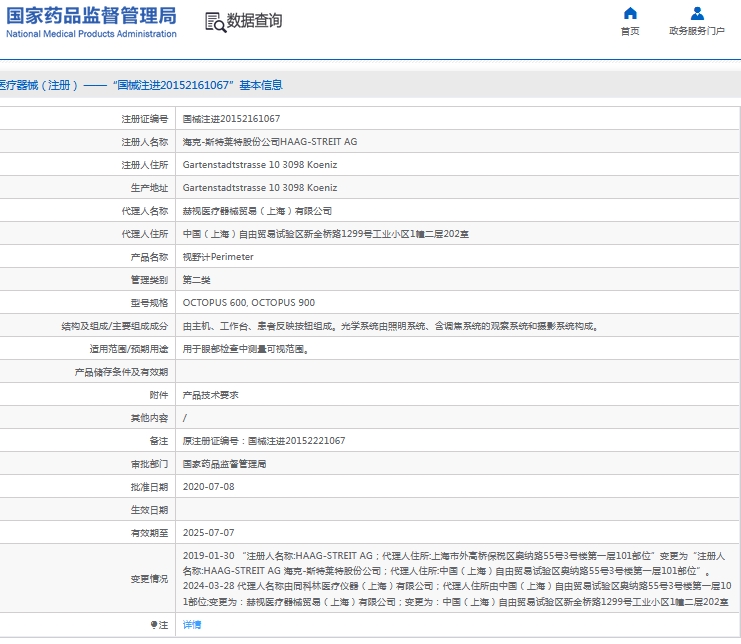Select the registrant name HAAG-STREIT AG value
This screenshot has width=741, height=644.
[x=270, y=142]
